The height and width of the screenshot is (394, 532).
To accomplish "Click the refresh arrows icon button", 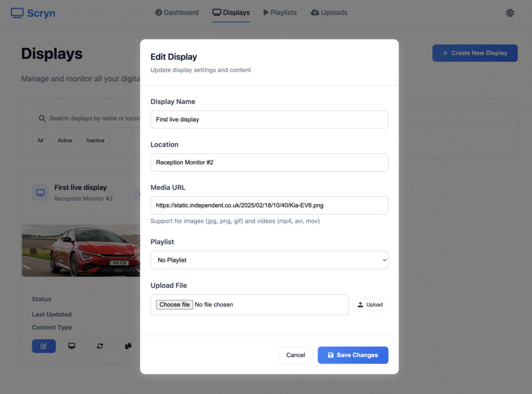I will tap(100, 346).
